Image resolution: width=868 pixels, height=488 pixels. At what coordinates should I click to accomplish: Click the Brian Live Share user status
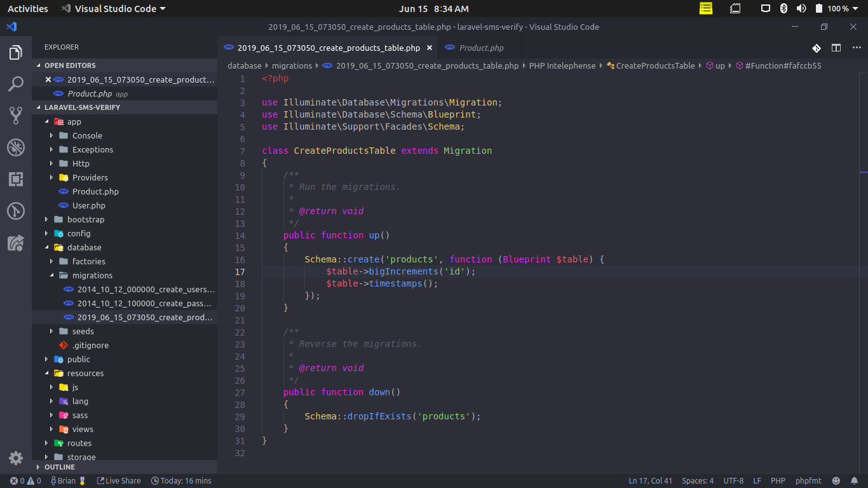tap(68, 481)
